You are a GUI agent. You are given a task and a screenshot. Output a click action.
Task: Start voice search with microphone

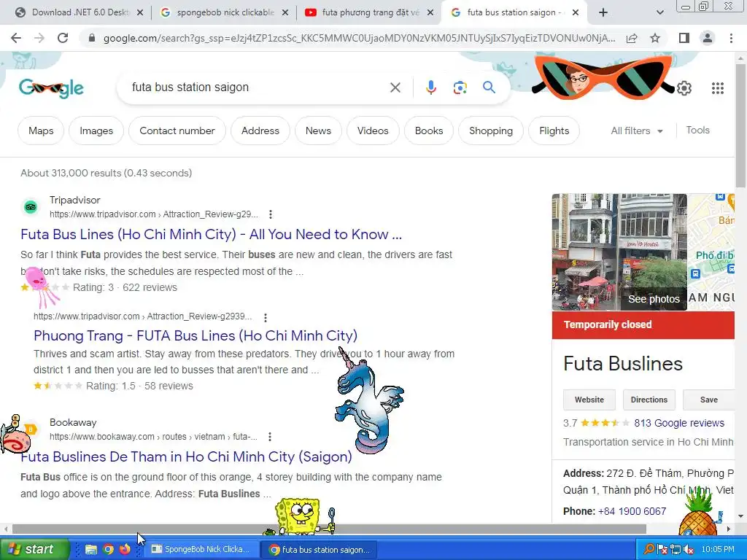pyautogui.click(x=430, y=87)
